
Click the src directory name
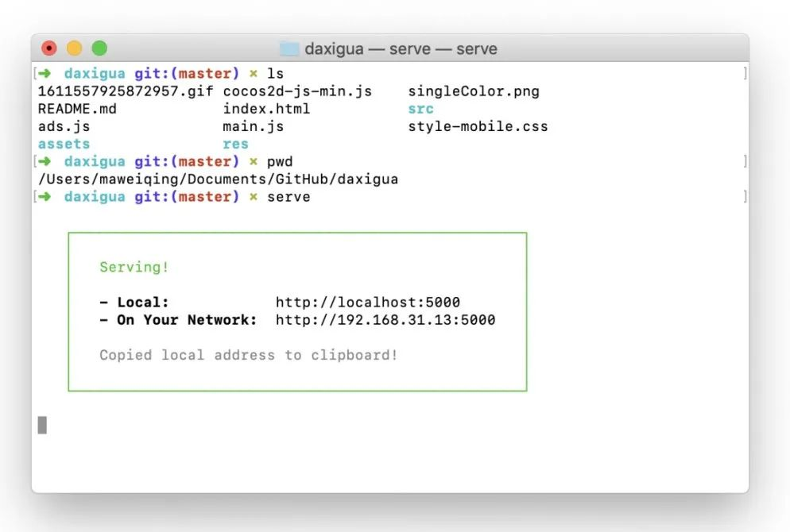[x=420, y=109]
